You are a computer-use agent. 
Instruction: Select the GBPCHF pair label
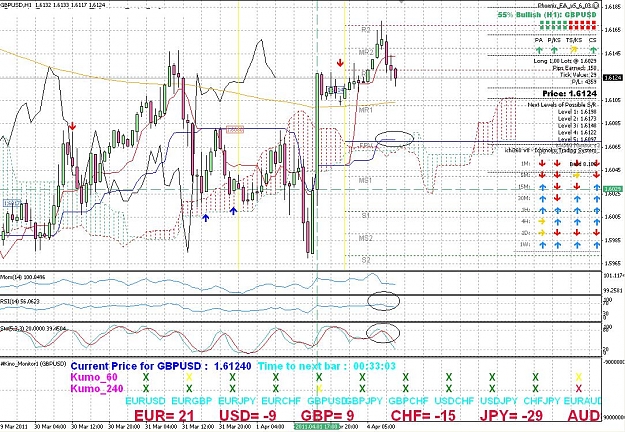(x=408, y=401)
